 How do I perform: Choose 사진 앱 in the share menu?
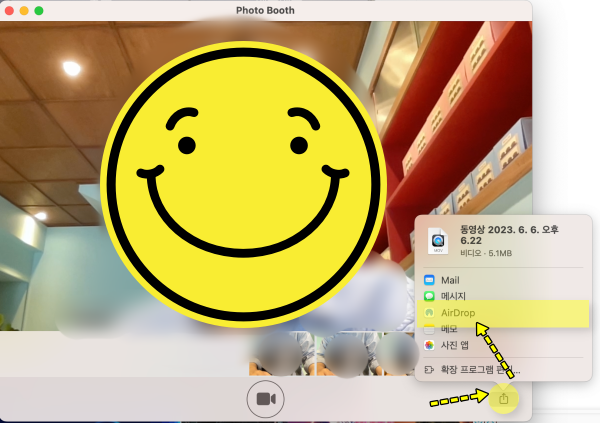click(x=503, y=345)
